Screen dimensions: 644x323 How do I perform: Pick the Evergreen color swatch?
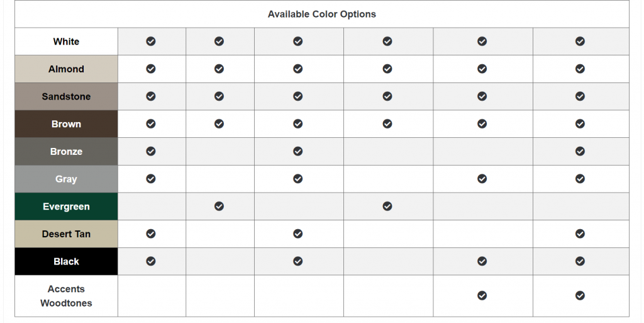pos(66,207)
